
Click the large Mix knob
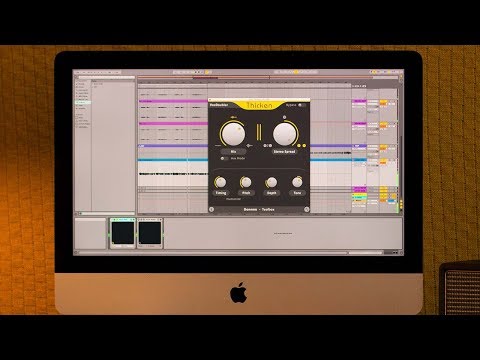tap(233, 133)
